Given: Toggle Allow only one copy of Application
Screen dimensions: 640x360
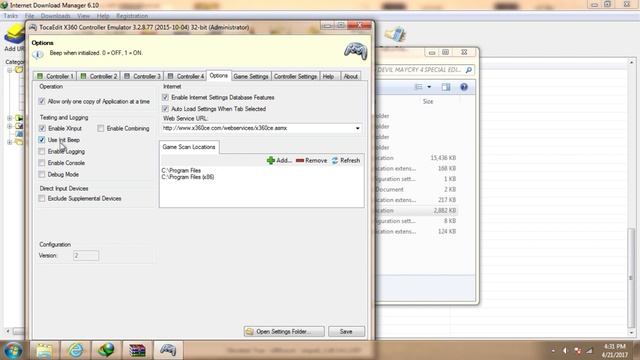Looking at the screenshot, I should (x=42, y=101).
